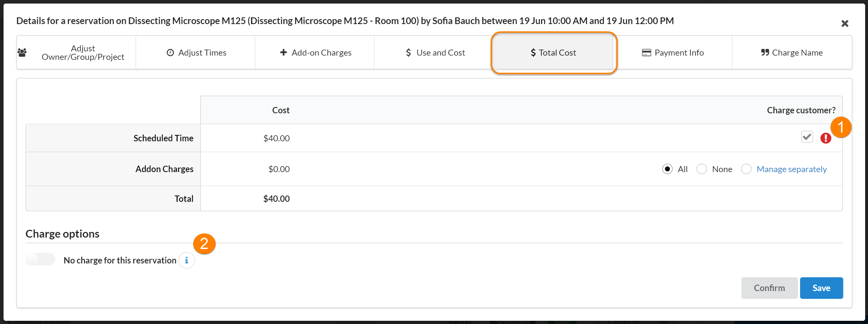The height and width of the screenshot is (324, 868).
Task: Close the reservation details dialog
Action: 845,24
